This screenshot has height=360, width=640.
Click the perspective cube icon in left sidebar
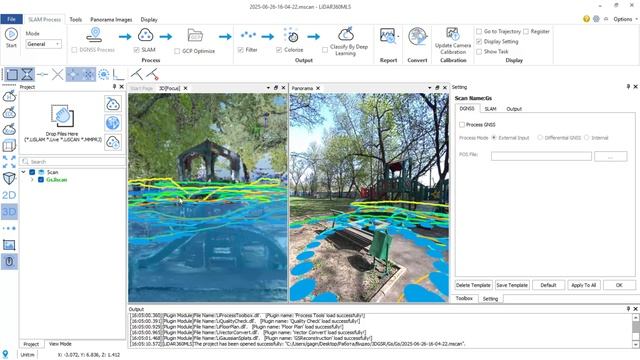(9, 178)
